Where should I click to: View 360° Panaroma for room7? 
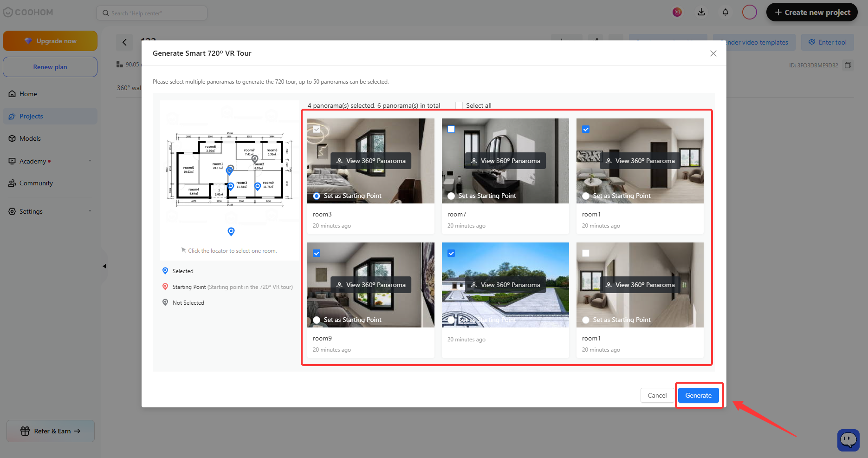pos(505,161)
